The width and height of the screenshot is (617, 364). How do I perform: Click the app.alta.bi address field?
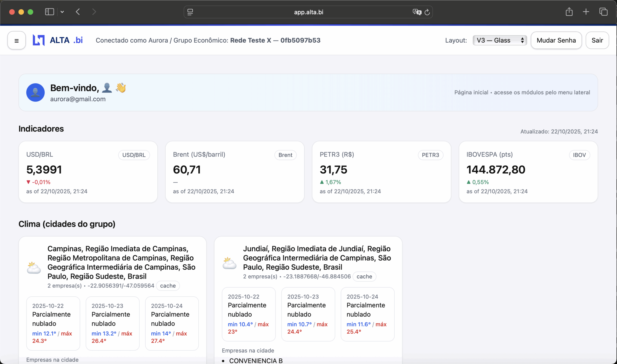point(308,12)
